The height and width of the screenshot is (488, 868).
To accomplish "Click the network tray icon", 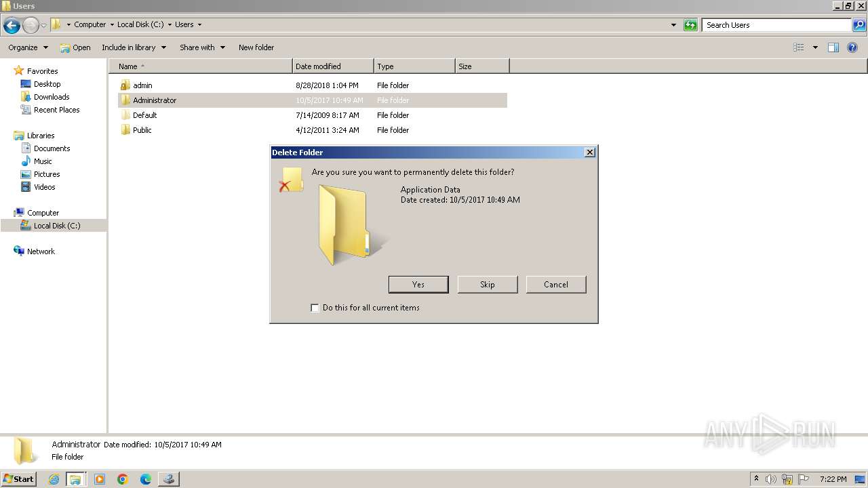I will 787,479.
